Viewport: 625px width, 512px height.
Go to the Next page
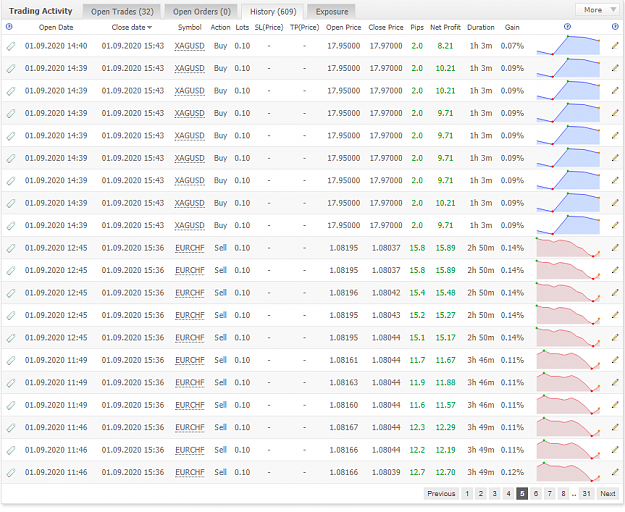click(608, 493)
